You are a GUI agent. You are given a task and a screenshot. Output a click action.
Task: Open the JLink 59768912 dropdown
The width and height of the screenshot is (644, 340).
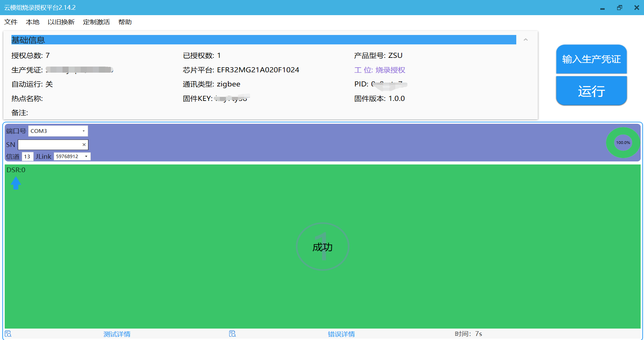(x=72, y=156)
